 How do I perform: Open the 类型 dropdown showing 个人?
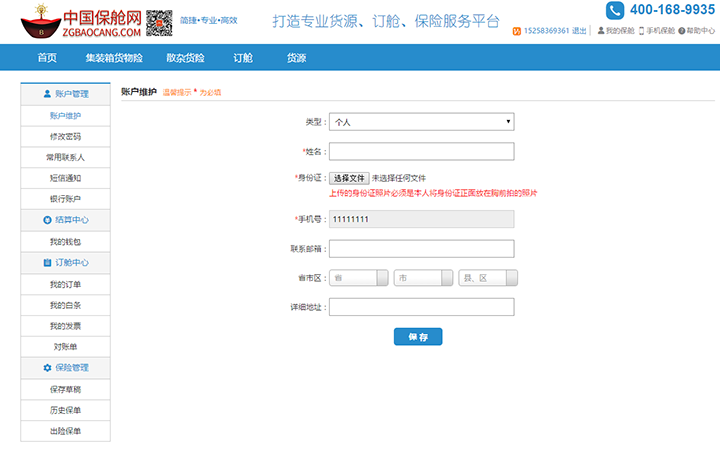click(421, 122)
